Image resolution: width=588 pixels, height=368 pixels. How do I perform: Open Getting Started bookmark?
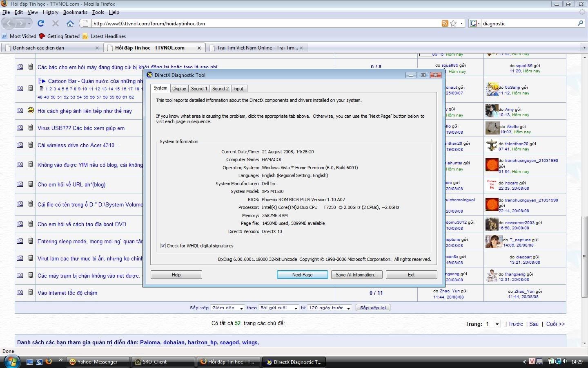pos(59,36)
